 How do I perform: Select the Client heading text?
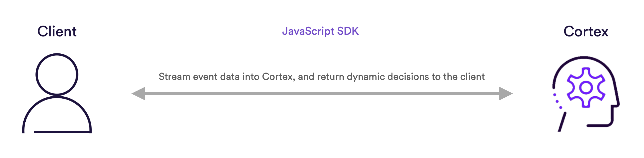coord(57,31)
